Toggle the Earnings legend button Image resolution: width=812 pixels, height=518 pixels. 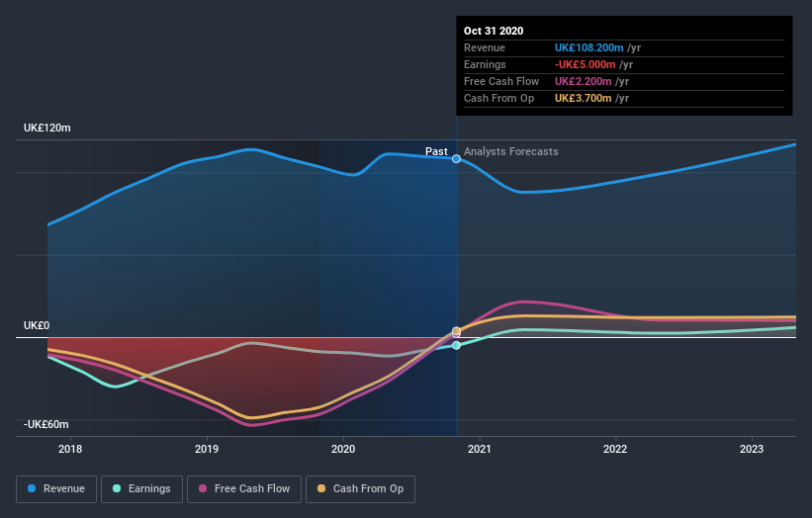click(141, 489)
